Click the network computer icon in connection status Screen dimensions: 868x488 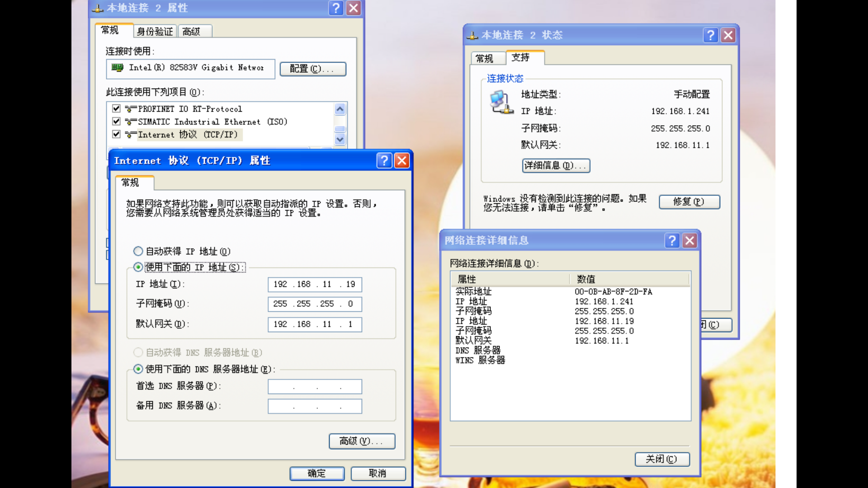501,103
